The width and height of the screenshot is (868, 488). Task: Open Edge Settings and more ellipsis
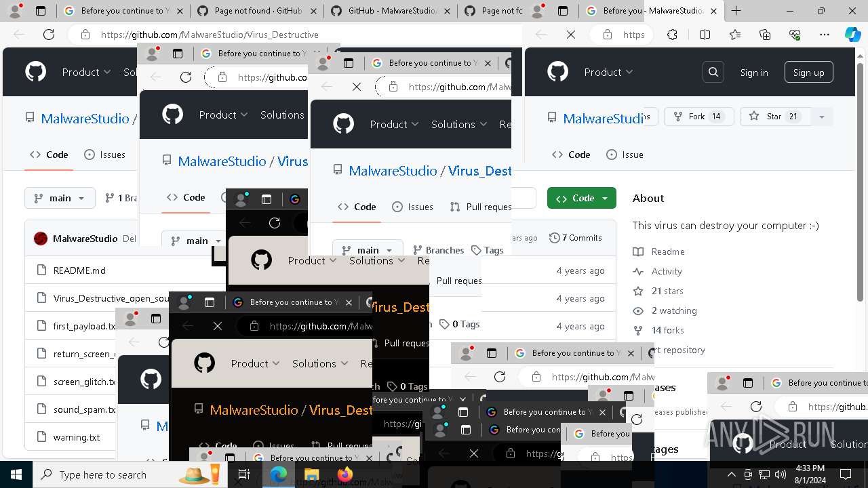(825, 35)
